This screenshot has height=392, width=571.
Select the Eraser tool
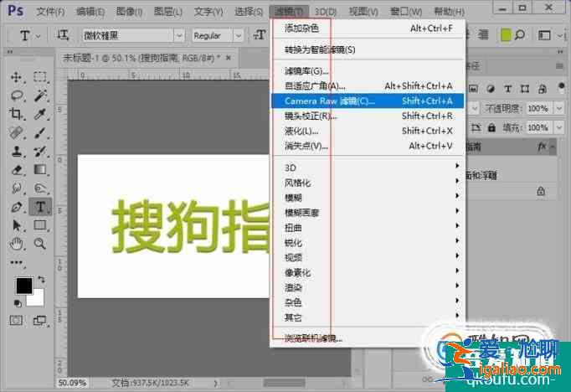[x=17, y=170]
